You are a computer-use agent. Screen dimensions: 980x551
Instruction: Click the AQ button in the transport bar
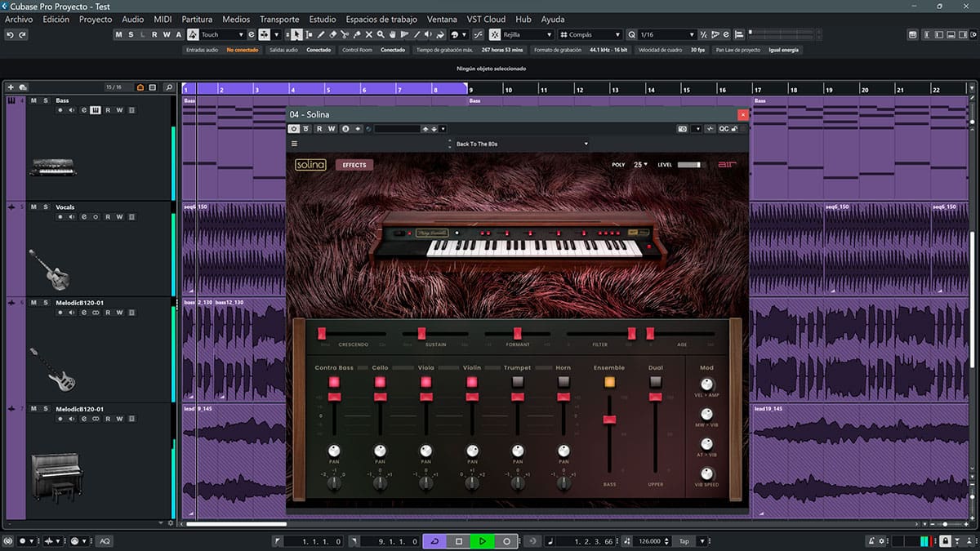105,541
